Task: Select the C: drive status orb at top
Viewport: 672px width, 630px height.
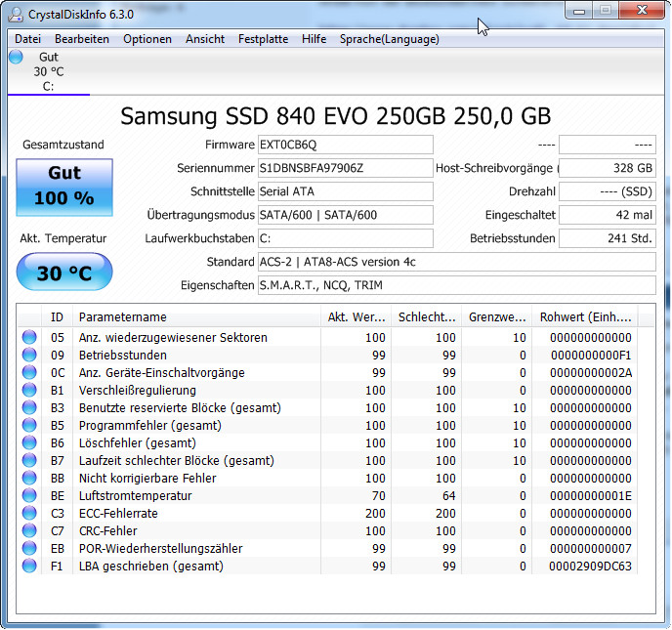Action: pyautogui.click(x=16, y=57)
